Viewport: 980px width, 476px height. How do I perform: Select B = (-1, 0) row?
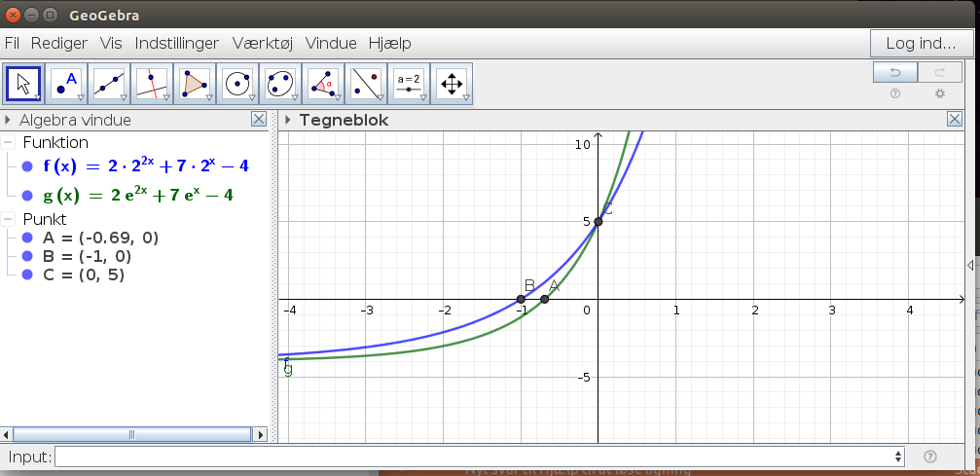[x=87, y=256]
